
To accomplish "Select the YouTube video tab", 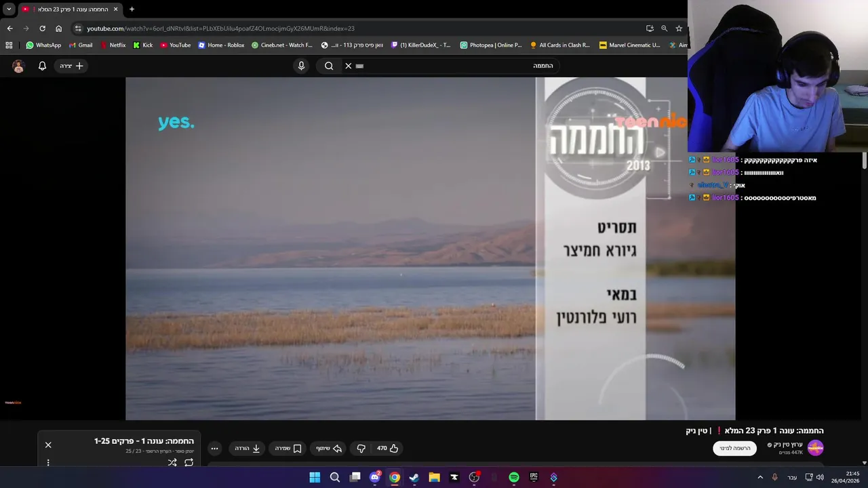I will pos(70,9).
